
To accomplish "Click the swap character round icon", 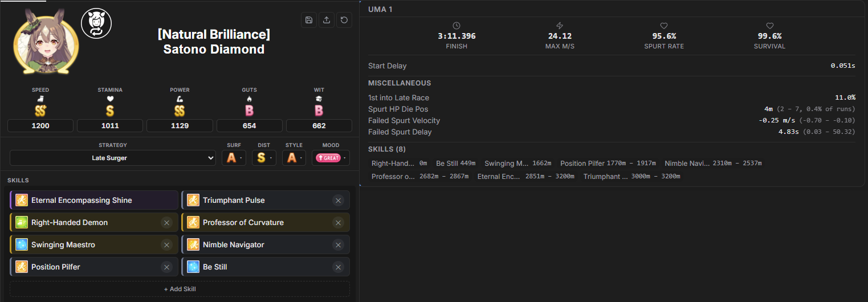I will (96, 23).
